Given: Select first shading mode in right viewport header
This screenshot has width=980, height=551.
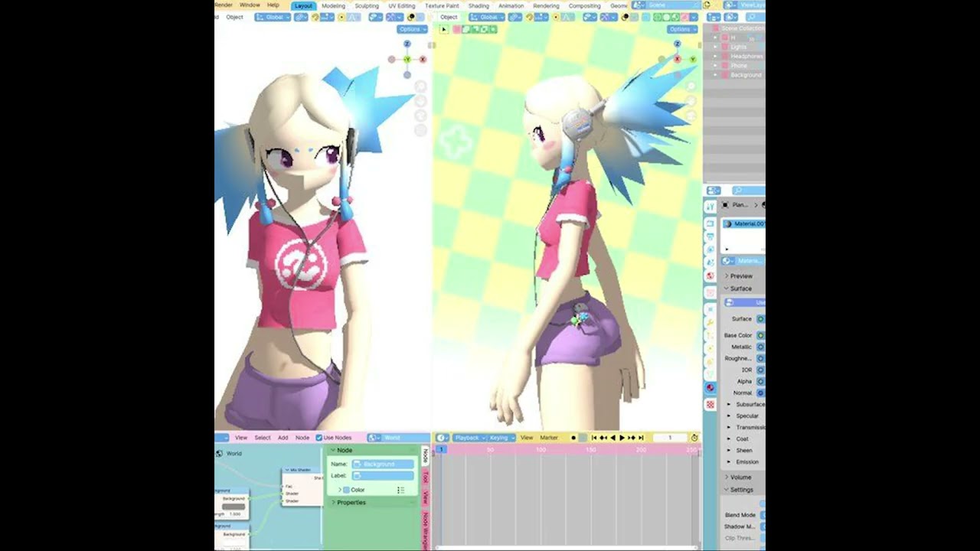Looking at the screenshot, I should [x=658, y=17].
